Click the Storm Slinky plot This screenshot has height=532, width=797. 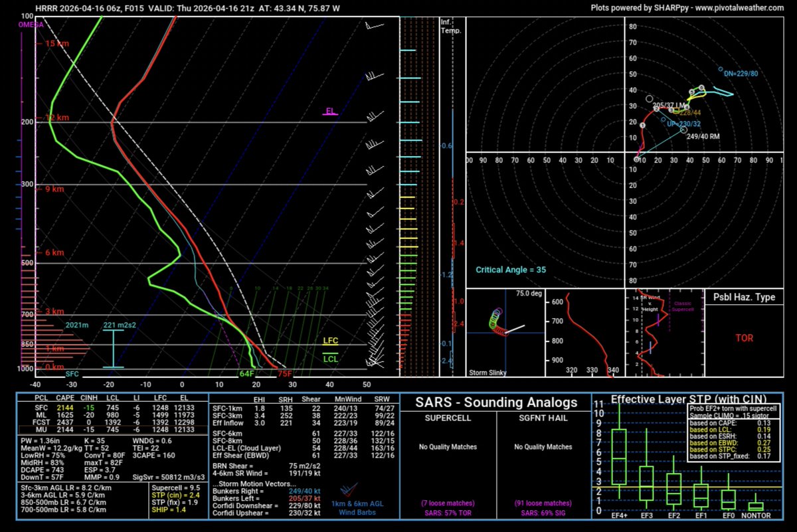(505, 333)
